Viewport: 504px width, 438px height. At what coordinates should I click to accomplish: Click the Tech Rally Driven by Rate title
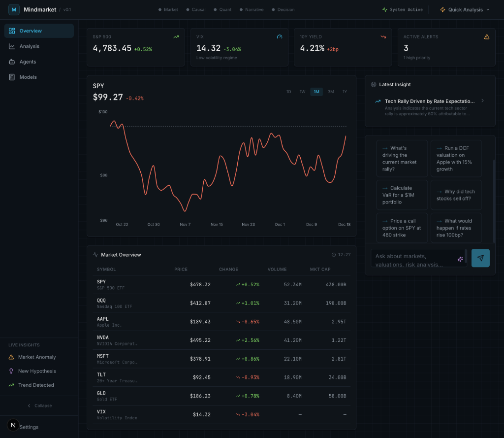430,101
